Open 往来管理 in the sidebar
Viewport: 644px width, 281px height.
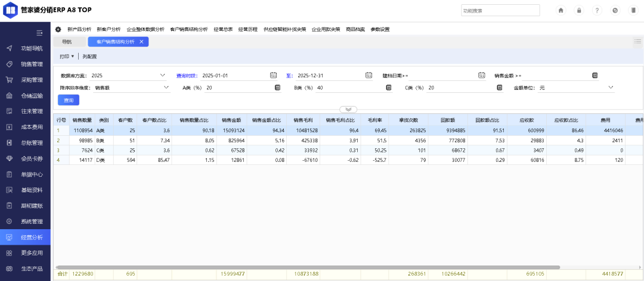(x=25, y=111)
